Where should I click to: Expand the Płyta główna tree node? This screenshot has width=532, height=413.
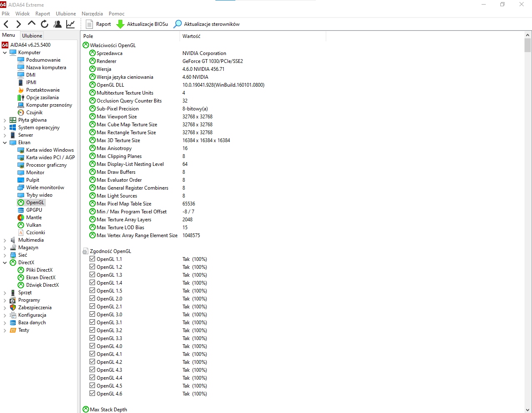5,120
